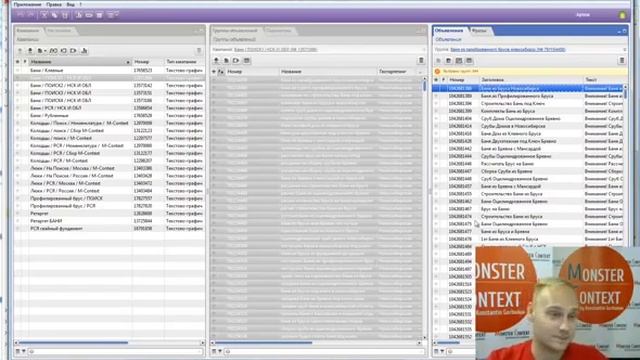Select campaign row Бани / ПОИСК2 / НСК И ОБЛ

pos(109,85)
